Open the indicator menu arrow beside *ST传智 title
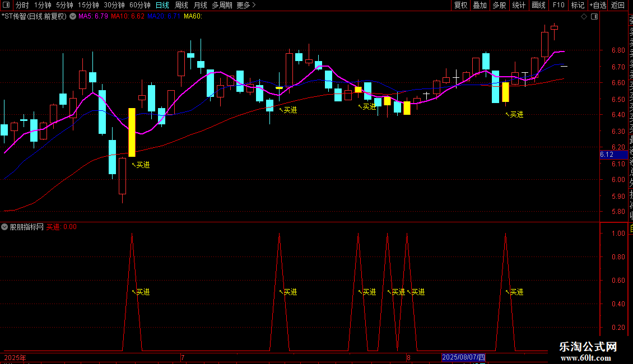The width and height of the screenshot is (633, 364). [73, 17]
